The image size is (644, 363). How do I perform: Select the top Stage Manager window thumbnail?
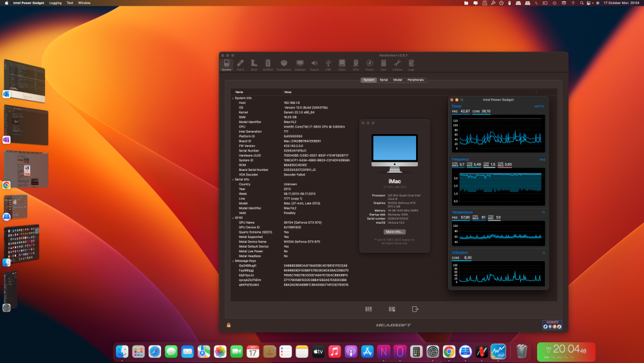tap(24, 81)
